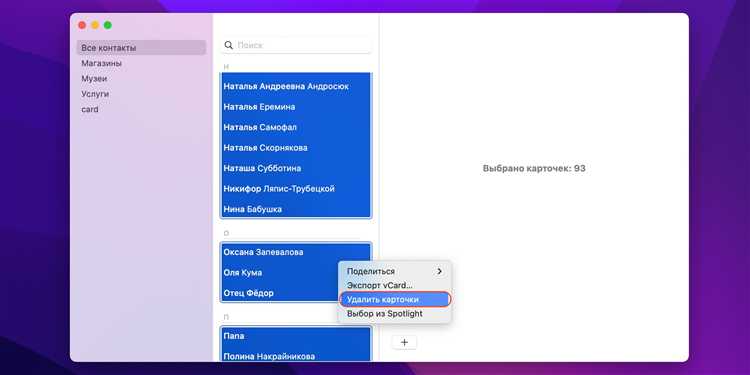Select contact Никифор Ляпис-Трубецкой

[x=296, y=189]
